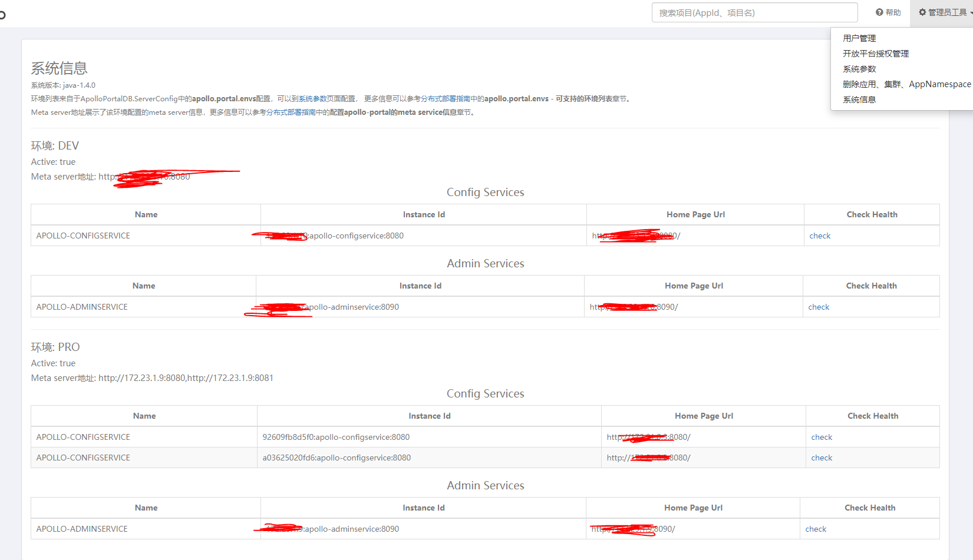Check health of PRO instance 92609fb8d5f0

coord(822,437)
